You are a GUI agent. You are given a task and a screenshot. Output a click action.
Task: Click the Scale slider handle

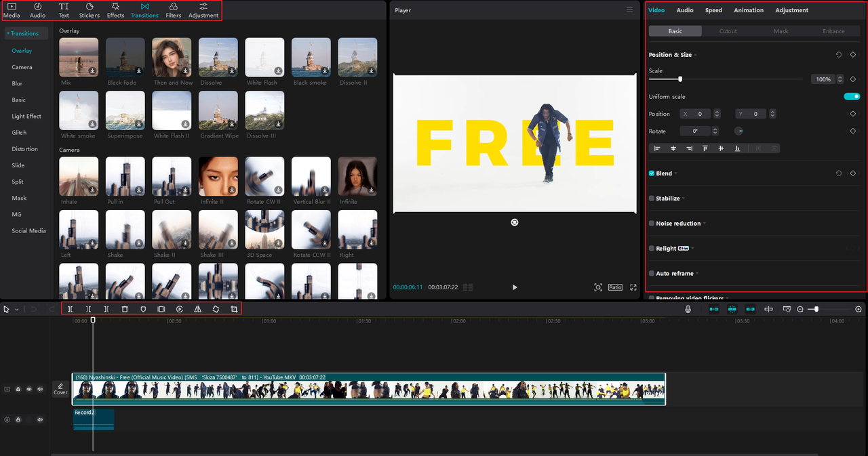click(x=680, y=79)
